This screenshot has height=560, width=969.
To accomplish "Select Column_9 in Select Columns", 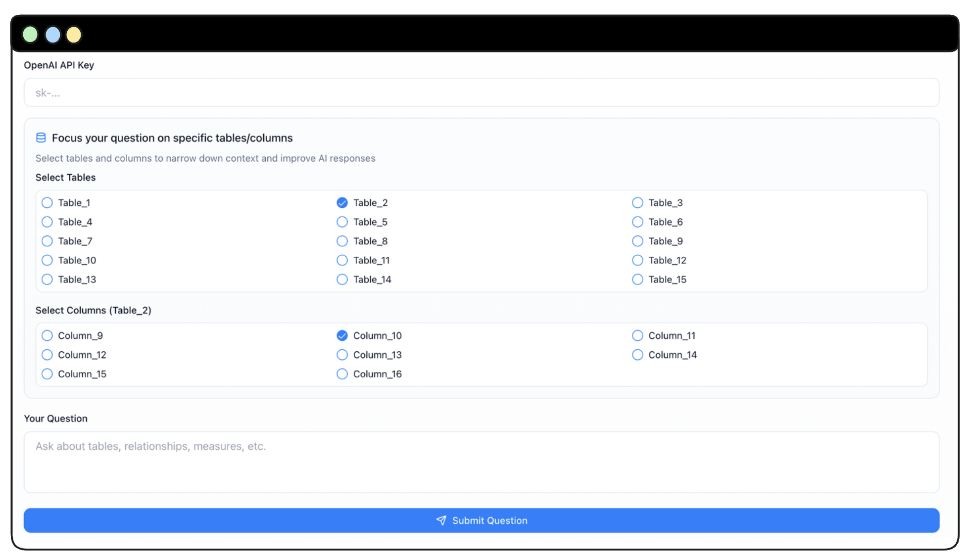I will (x=47, y=335).
